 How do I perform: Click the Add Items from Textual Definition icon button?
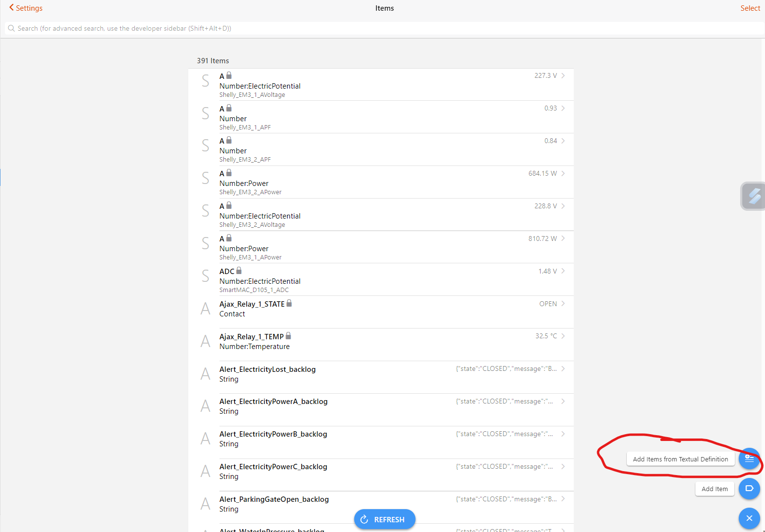pyautogui.click(x=749, y=459)
